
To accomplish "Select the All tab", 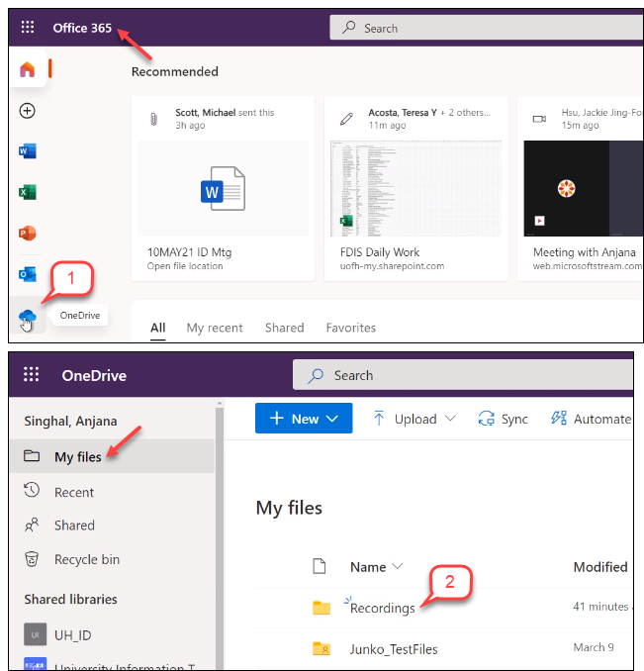I will pyautogui.click(x=158, y=328).
